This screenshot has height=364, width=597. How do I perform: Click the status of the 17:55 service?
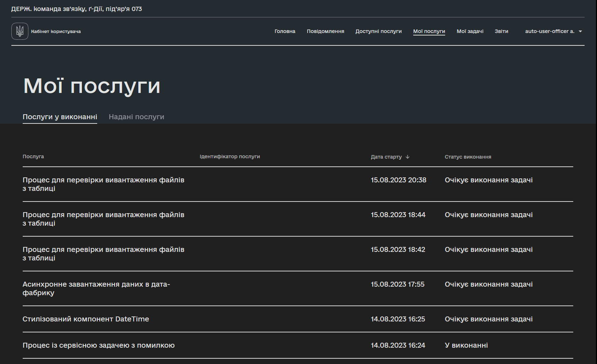(489, 284)
